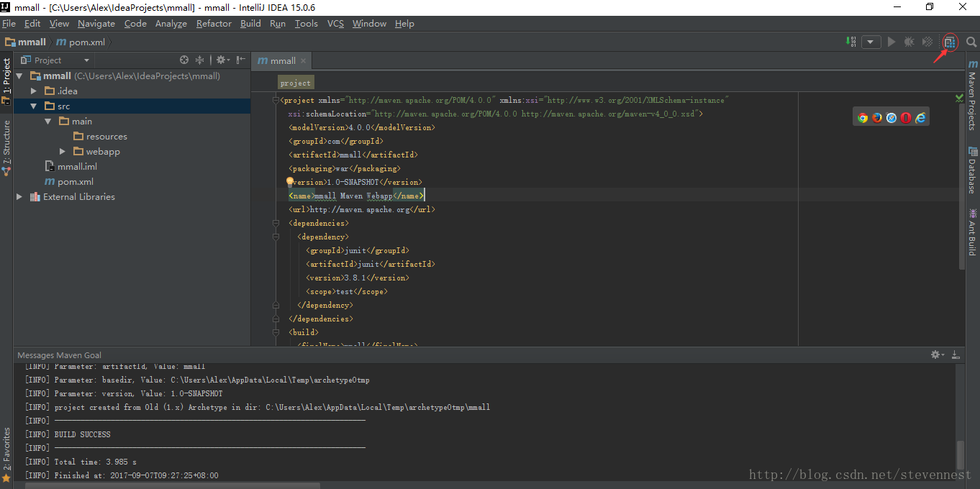This screenshot has height=489, width=980.
Task: Fold the project tag in editor gutter
Action: click(276, 101)
